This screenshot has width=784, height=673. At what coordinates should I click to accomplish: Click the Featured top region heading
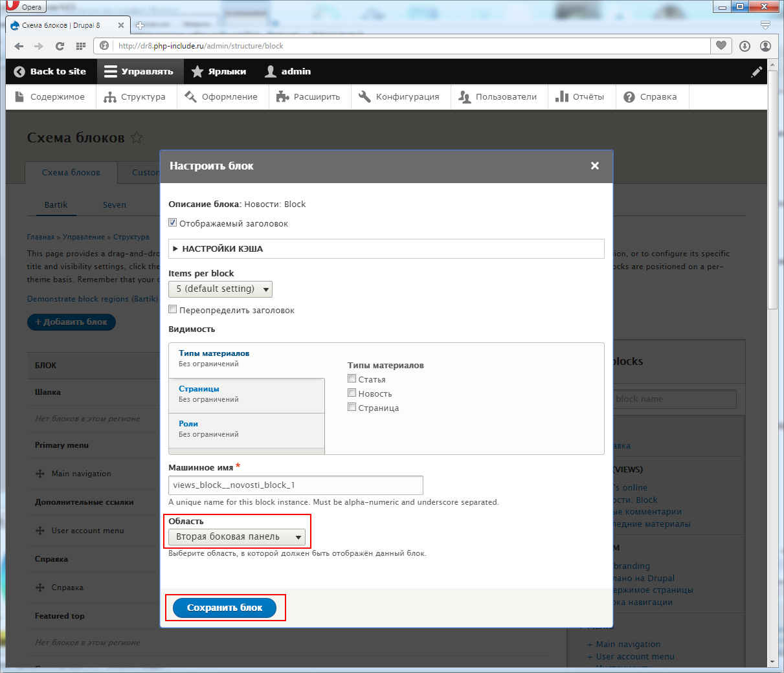[x=60, y=616]
